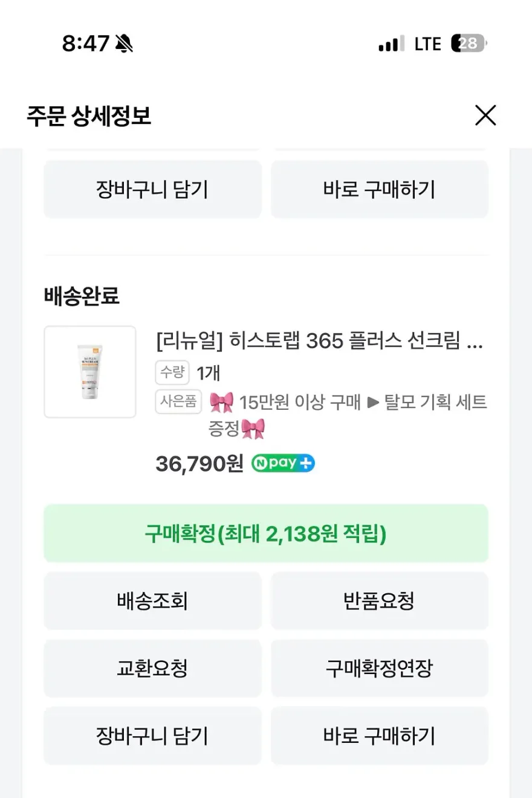Tap the 구매확정 green confirm button

(266, 534)
